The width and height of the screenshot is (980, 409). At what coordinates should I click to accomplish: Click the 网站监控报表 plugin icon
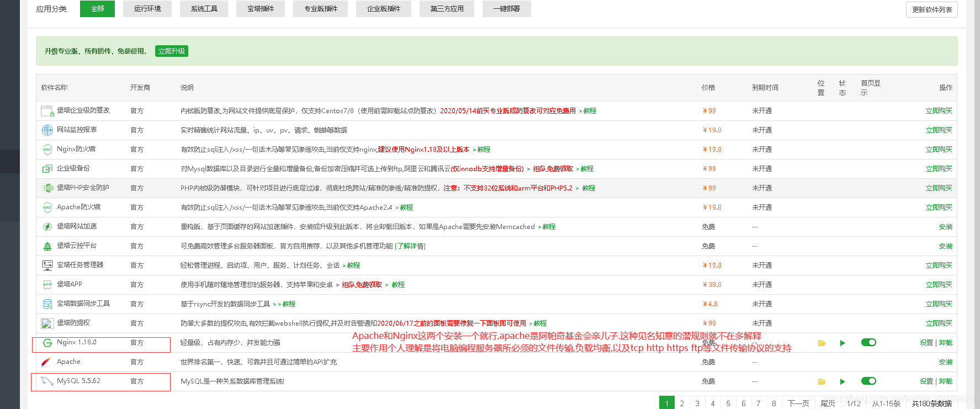[47, 130]
